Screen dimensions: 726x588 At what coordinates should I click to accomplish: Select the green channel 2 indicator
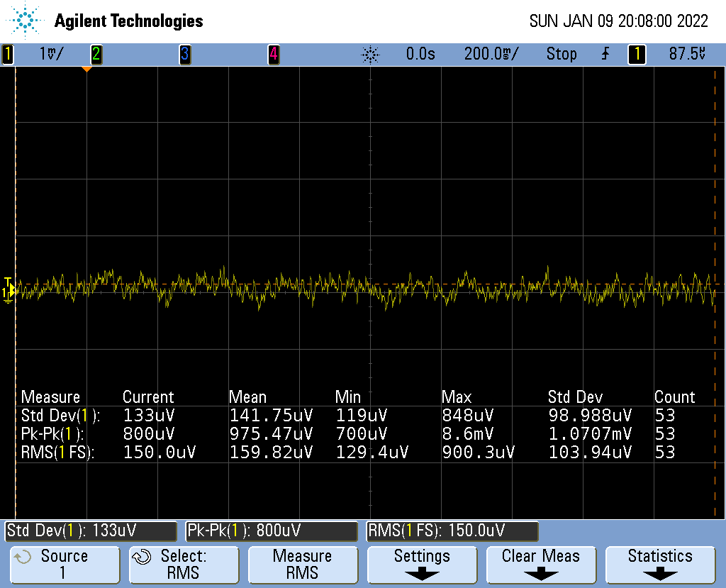point(96,54)
